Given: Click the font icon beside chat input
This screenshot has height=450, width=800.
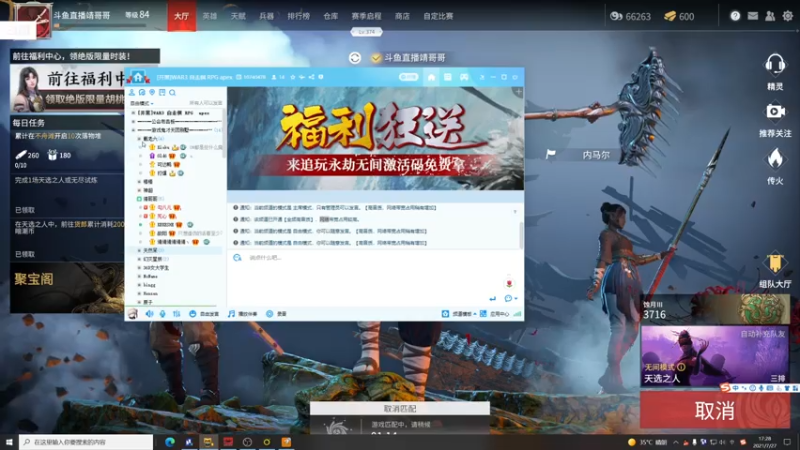Looking at the screenshot, I should (x=237, y=258).
